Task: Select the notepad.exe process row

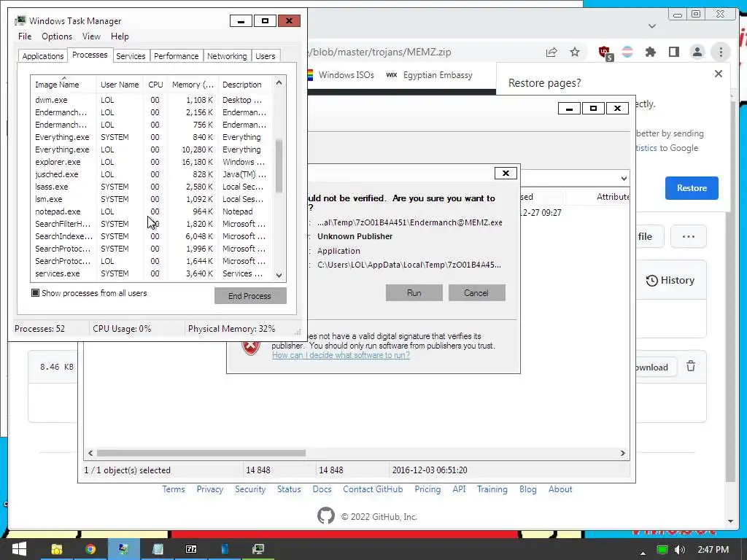Action: (x=152, y=211)
